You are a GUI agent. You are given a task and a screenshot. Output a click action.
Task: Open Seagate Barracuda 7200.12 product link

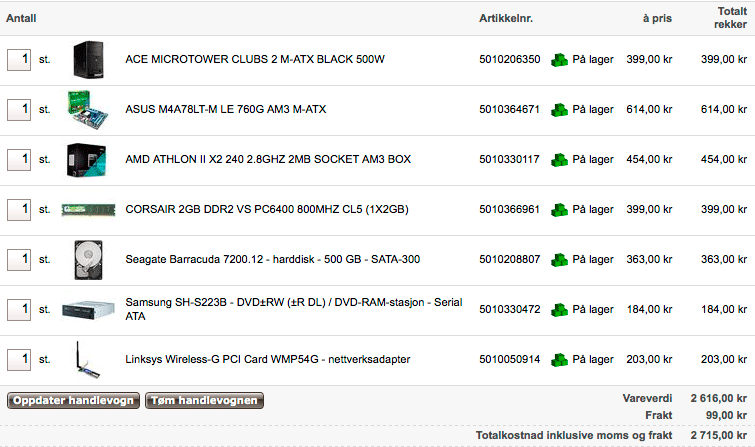pyautogui.click(x=273, y=259)
